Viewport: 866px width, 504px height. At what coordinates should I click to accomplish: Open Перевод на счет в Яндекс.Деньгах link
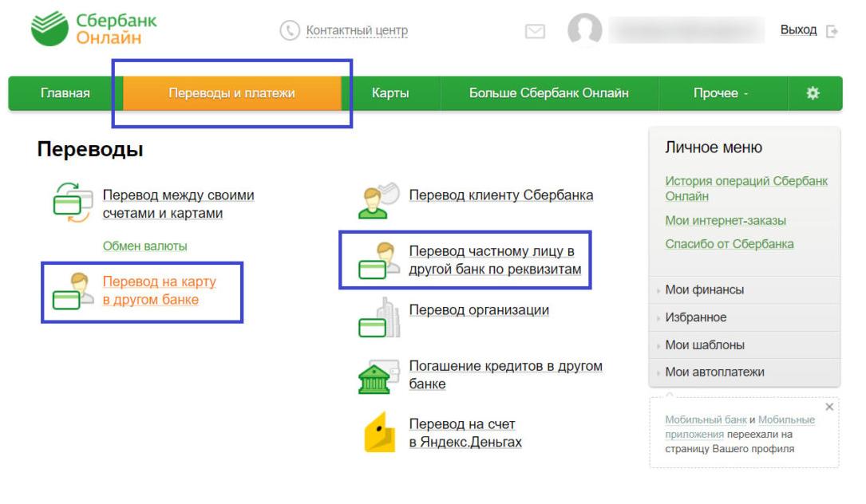pyautogui.click(x=465, y=433)
